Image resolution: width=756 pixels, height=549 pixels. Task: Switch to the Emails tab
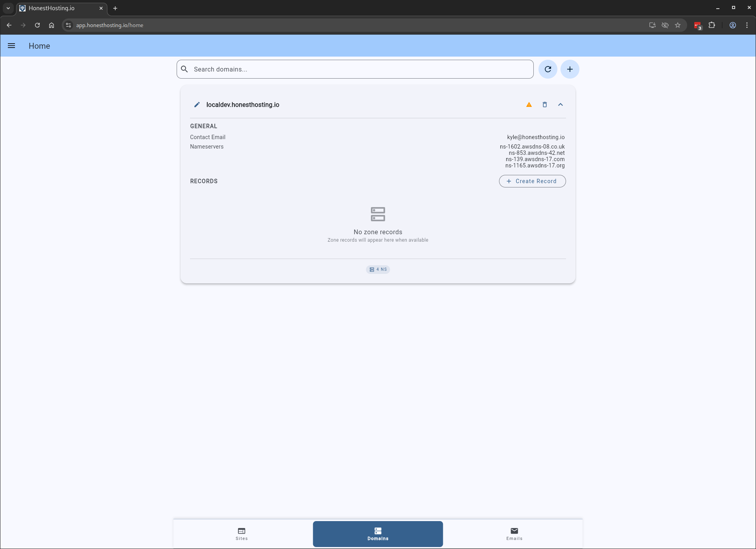(x=514, y=534)
